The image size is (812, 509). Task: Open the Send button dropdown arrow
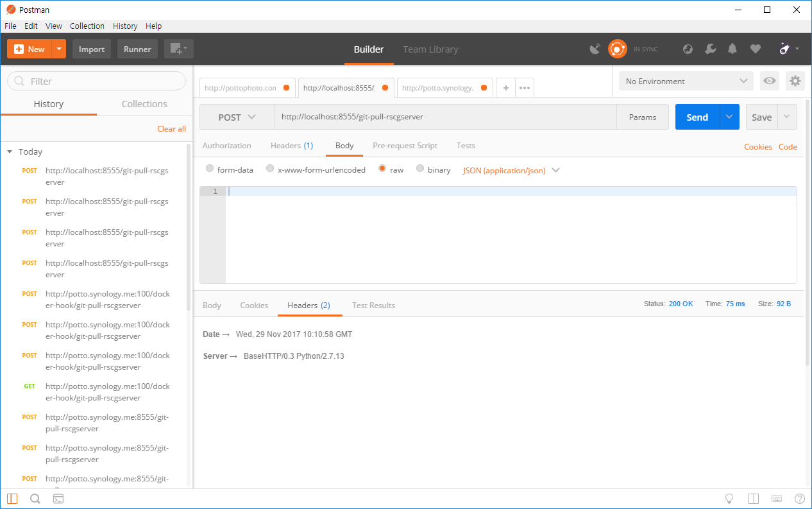(729, 117)
